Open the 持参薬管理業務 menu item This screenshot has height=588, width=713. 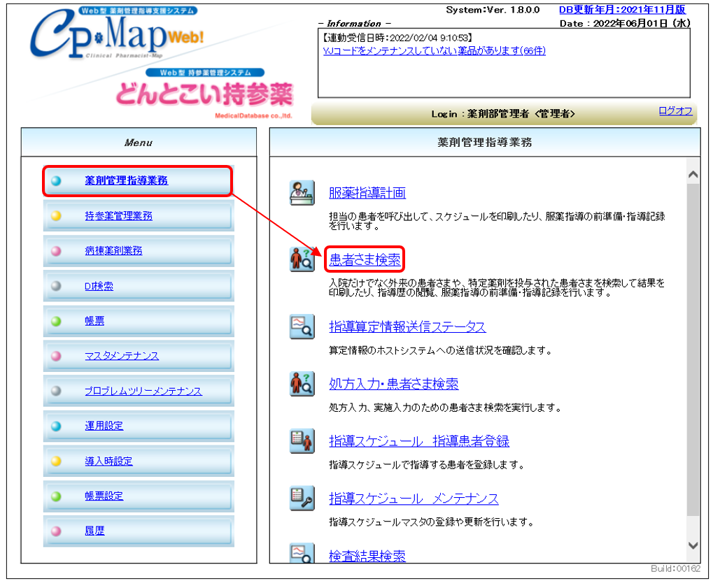pos(118,216)
